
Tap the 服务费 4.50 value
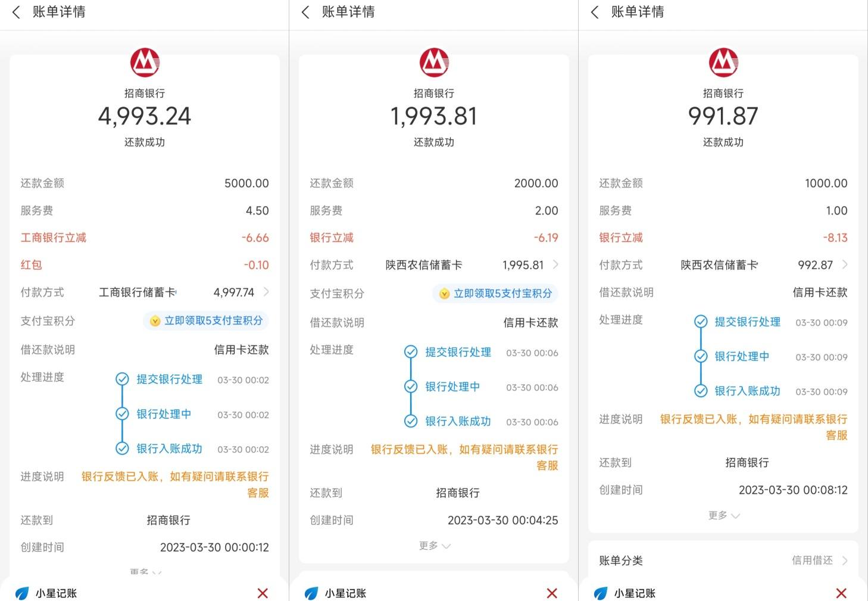click(257, 210)
